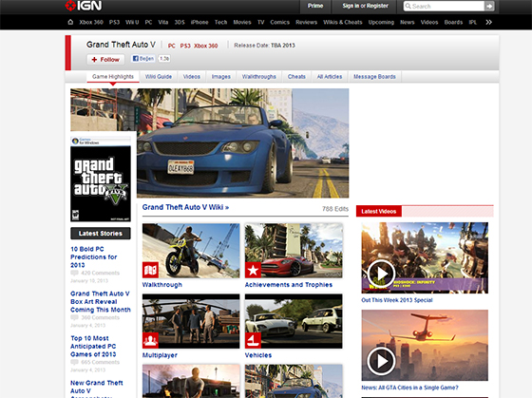The image size is (532, 398).
Task: Switch to the Walkthroughs tab
Action: pos(258,77)
